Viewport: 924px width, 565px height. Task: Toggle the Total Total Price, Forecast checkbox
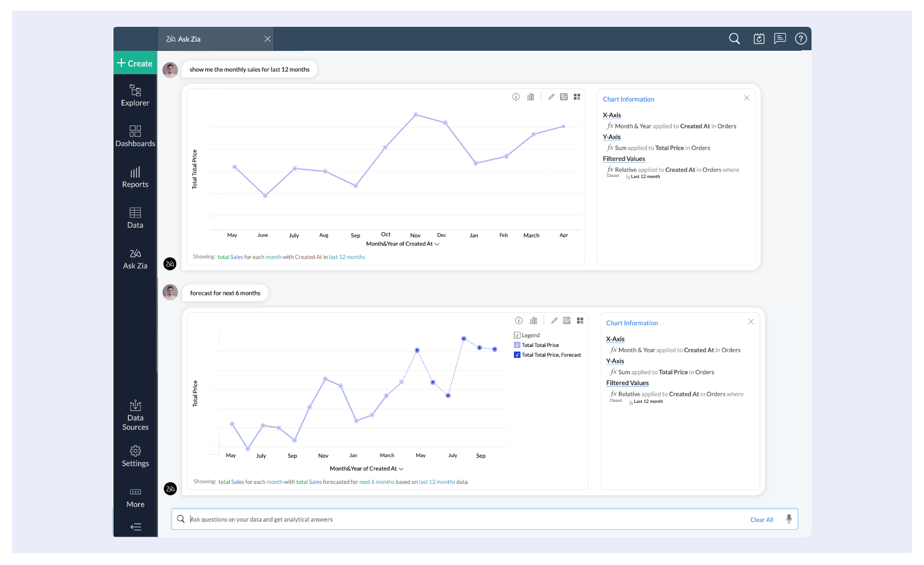point(517,355)
